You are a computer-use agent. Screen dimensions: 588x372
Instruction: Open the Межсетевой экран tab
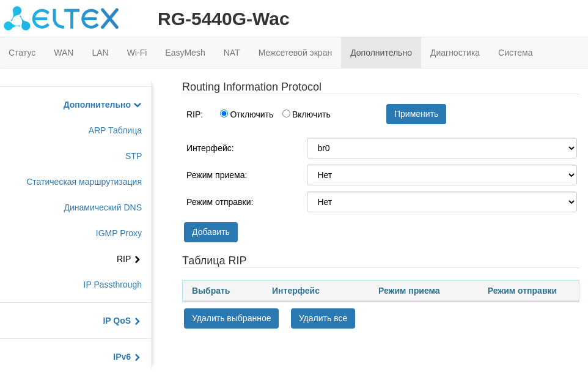click(x=295, y=53)
